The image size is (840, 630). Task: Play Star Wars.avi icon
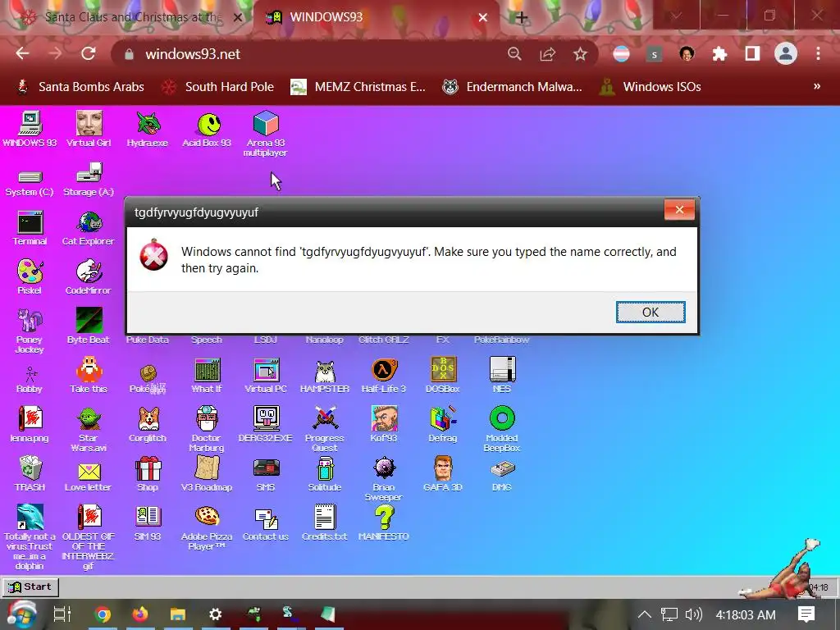click(x=89, y=430)
